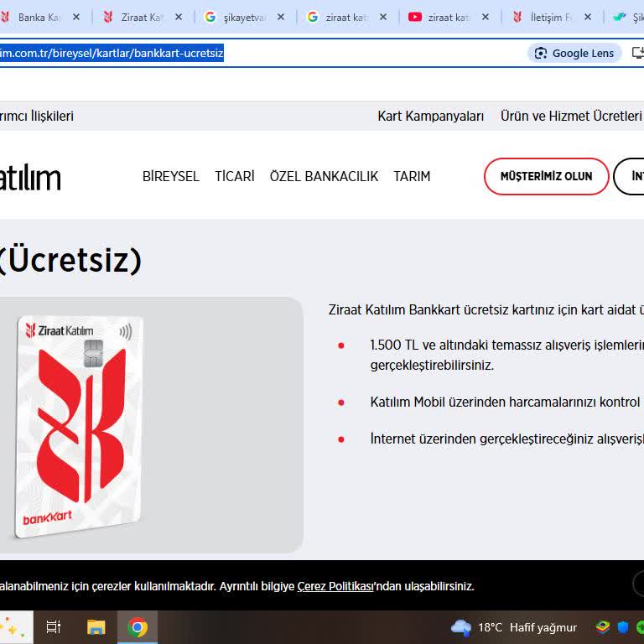Image resolution: width=644 pixels, height=644 pixels.
Task: Click the selected URL in address bar
Action: [112, 53]
